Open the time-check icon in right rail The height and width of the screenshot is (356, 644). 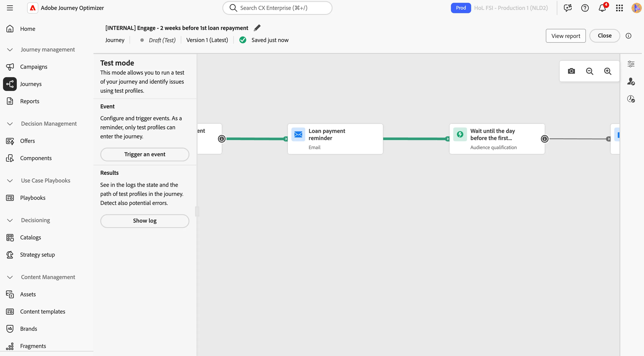coord(631,99)
